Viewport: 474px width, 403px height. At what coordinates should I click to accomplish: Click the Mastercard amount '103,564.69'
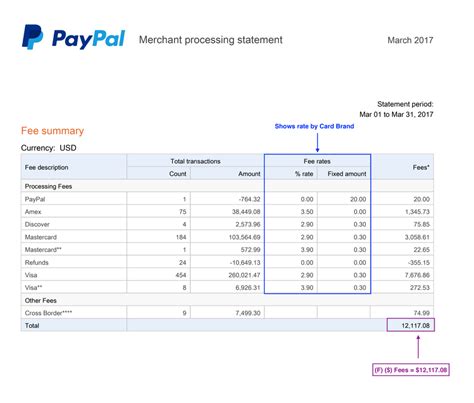click(244, 237)
